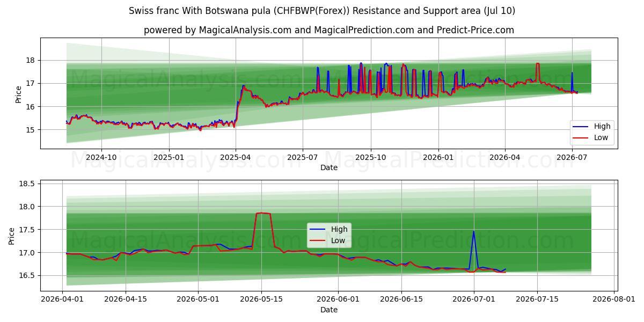Click 'Low' in the upper chart legend
Viewport: 644px width, 322px height.
click(601, 137)
